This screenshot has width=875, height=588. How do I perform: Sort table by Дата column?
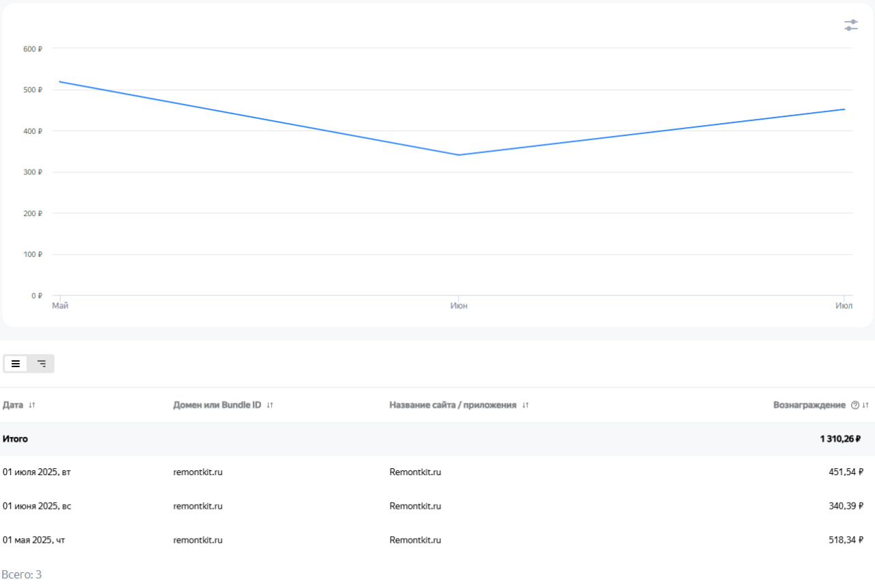[x=32, y=405]
